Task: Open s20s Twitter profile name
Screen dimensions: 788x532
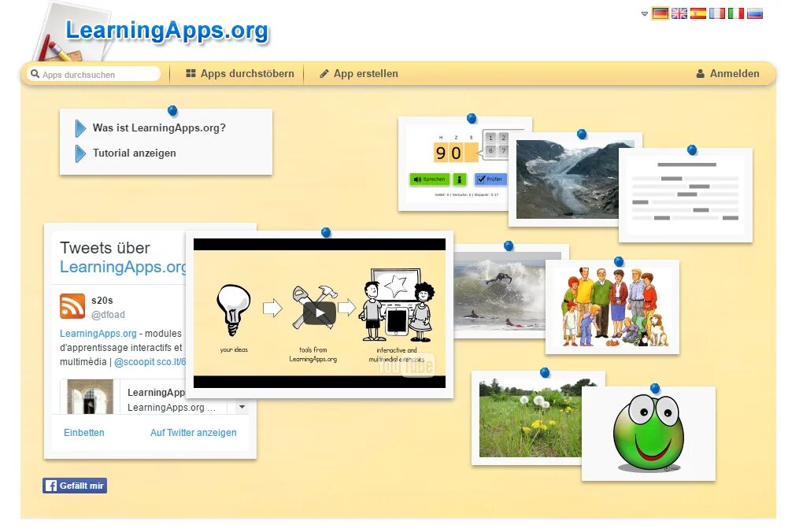Action: coord(102,301)
